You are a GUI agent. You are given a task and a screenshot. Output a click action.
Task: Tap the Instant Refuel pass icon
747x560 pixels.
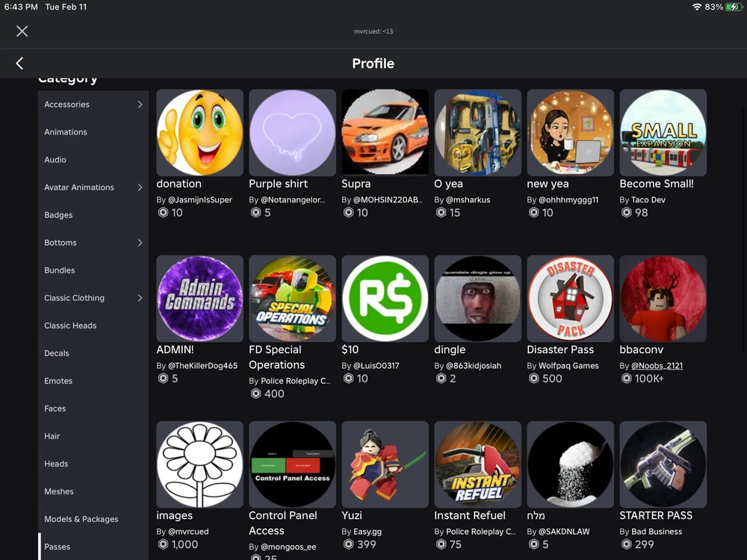click(x=477, y=464)
